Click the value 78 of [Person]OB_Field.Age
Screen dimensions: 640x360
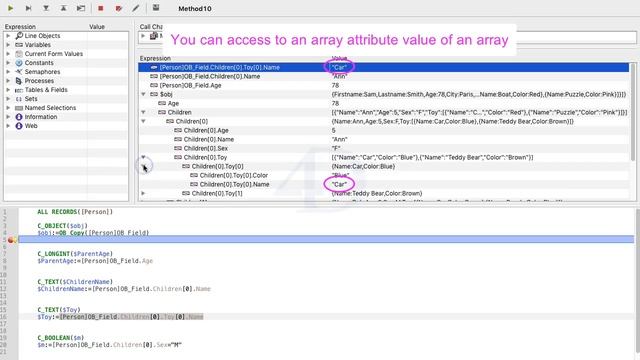[x=336, y=85]
